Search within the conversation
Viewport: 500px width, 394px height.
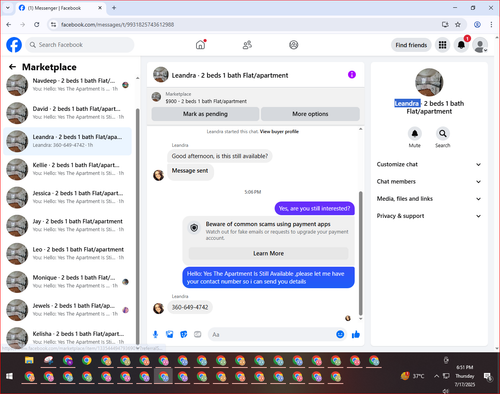[x=443, y=134]
